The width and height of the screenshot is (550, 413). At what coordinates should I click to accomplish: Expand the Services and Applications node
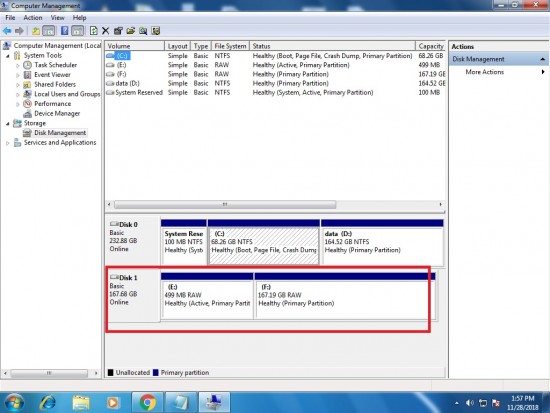click(8, 143)
